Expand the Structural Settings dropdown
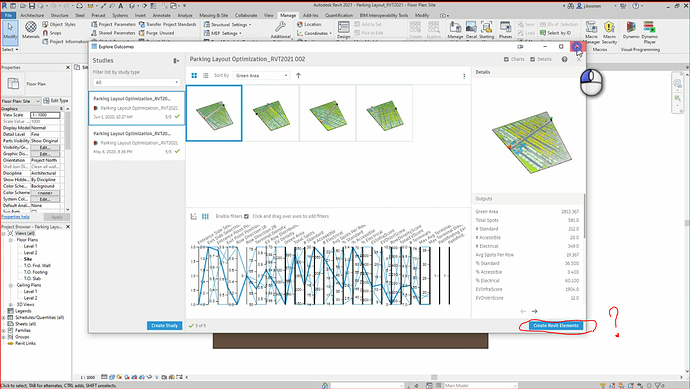690x389 pixels. [x=228, y=25]
